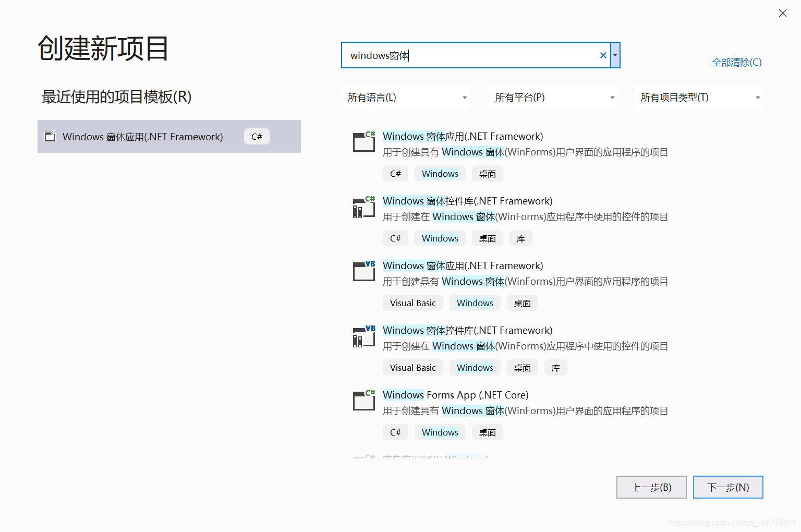Screen dimensions: 801x532
Task: Click the 上一步(B) button
Action: (651, 487)
